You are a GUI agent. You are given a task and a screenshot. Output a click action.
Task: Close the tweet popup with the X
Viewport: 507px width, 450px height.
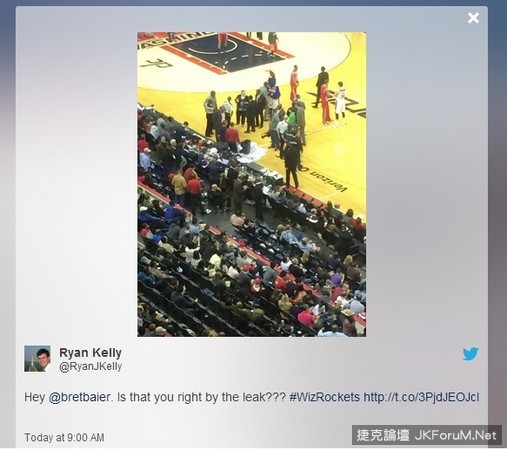click(473, 18)
